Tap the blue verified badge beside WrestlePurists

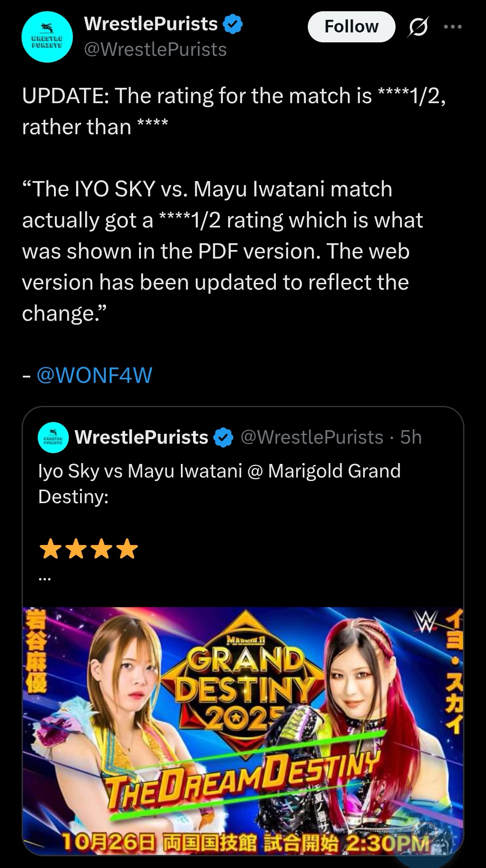coord(234,24)
